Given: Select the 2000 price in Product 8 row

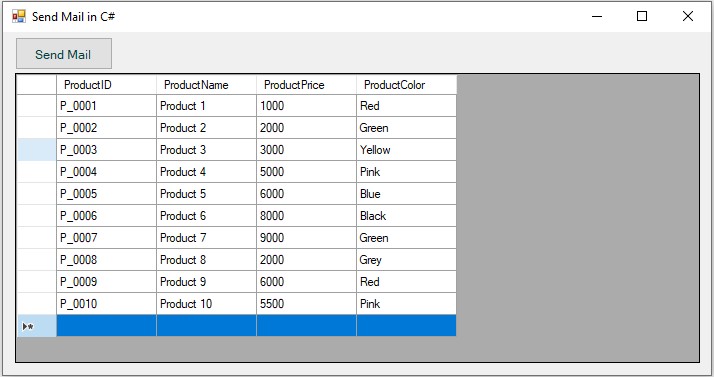Looking at the screenshot, I should click(307, 260).
